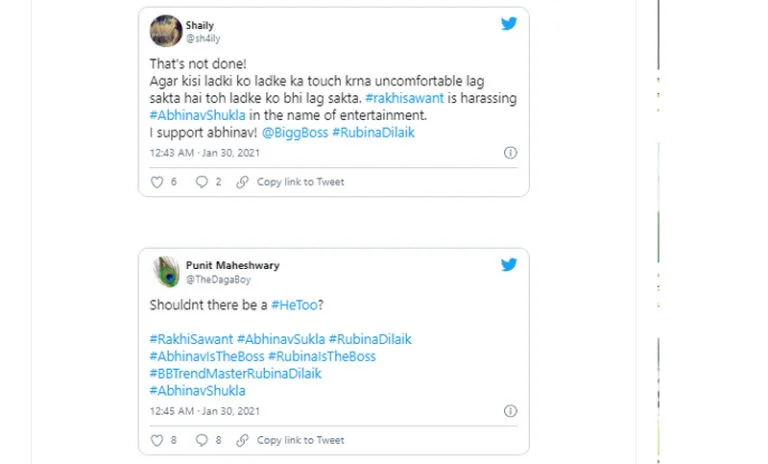The width and height of the screenshot is (768, 464).
Task: Open Shaily's profile avatar
Action: (166, 31)
